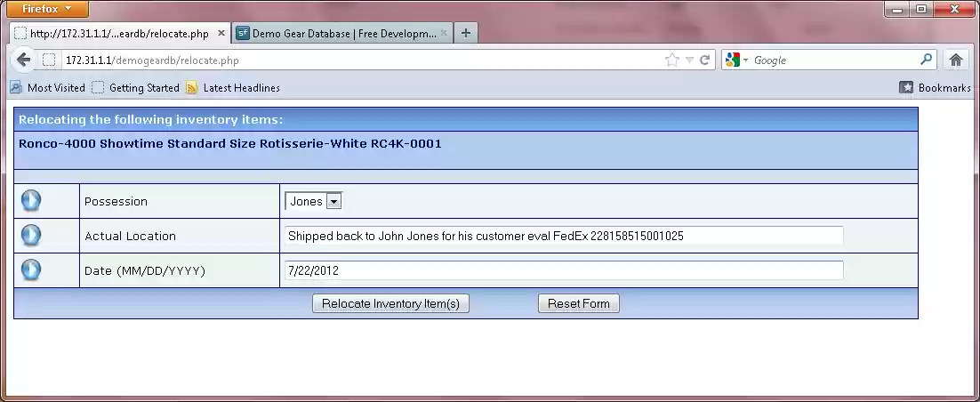Open the home page via house icon

tap(955, 60)
